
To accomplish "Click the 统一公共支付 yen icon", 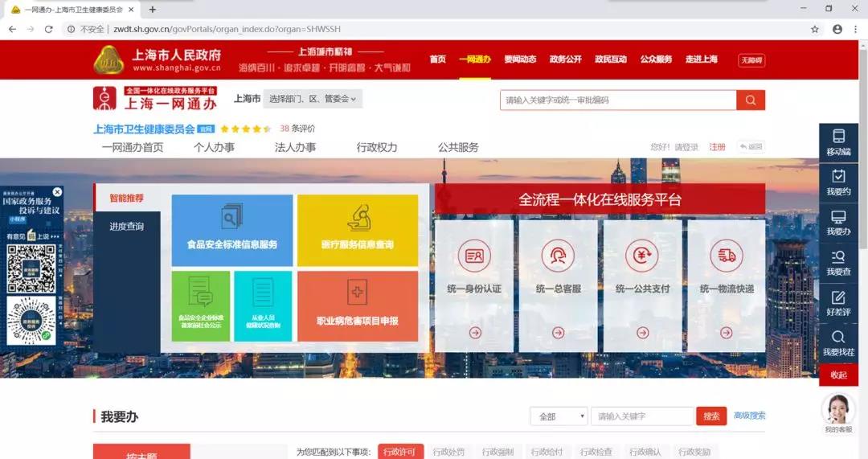I will 642,256.
